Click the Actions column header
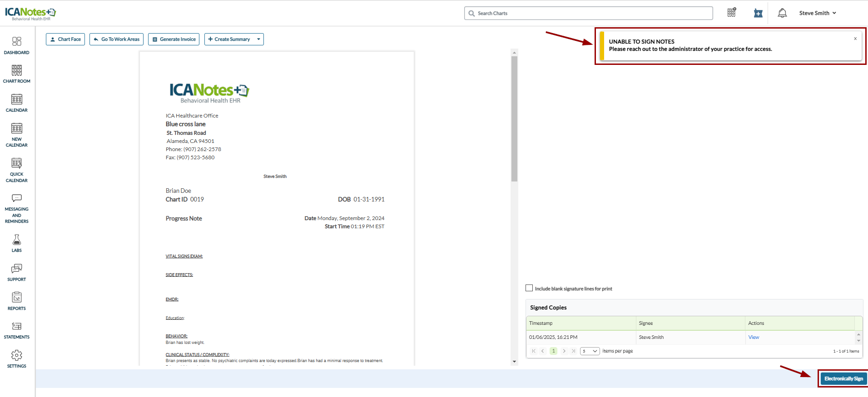This screenshot has width=868, height=397. [800, 323]
